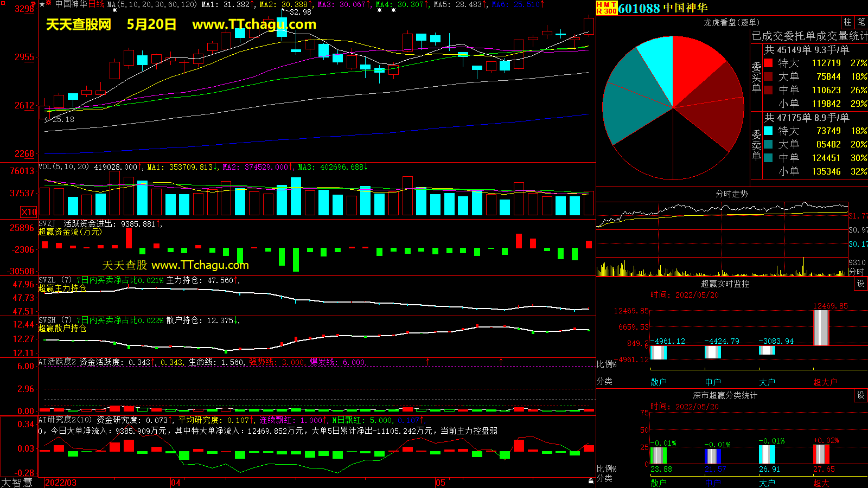The height and width of the screenshot is (488, 868).
Task: Toggle the 分时 label beside intraday volume
Action: point(856,272)
